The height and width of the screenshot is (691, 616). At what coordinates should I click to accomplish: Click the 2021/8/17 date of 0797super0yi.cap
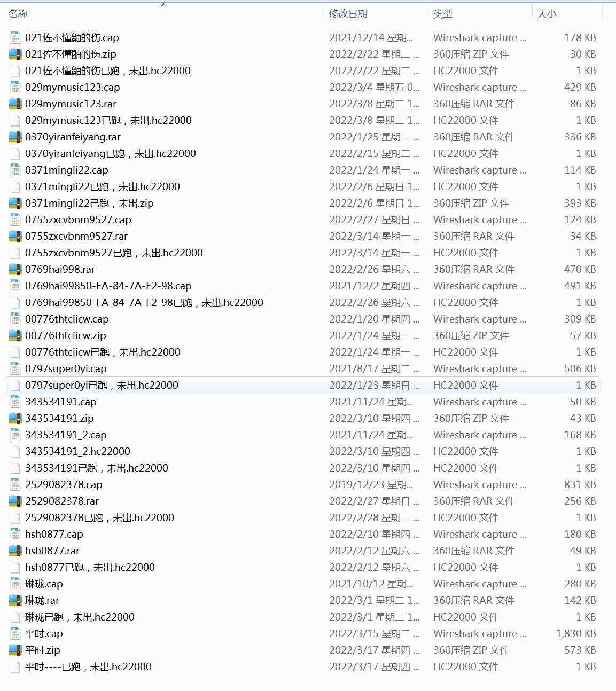(x=374, y=368)
